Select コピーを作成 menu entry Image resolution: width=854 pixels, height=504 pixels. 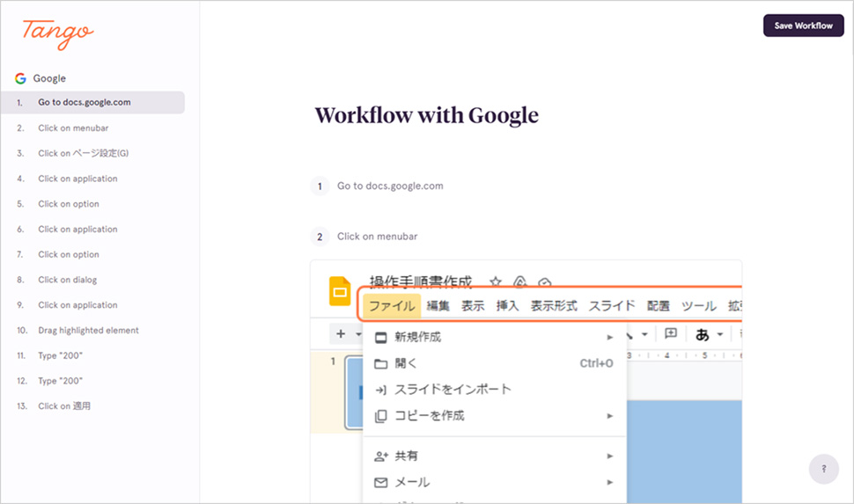tap(494, 416)
